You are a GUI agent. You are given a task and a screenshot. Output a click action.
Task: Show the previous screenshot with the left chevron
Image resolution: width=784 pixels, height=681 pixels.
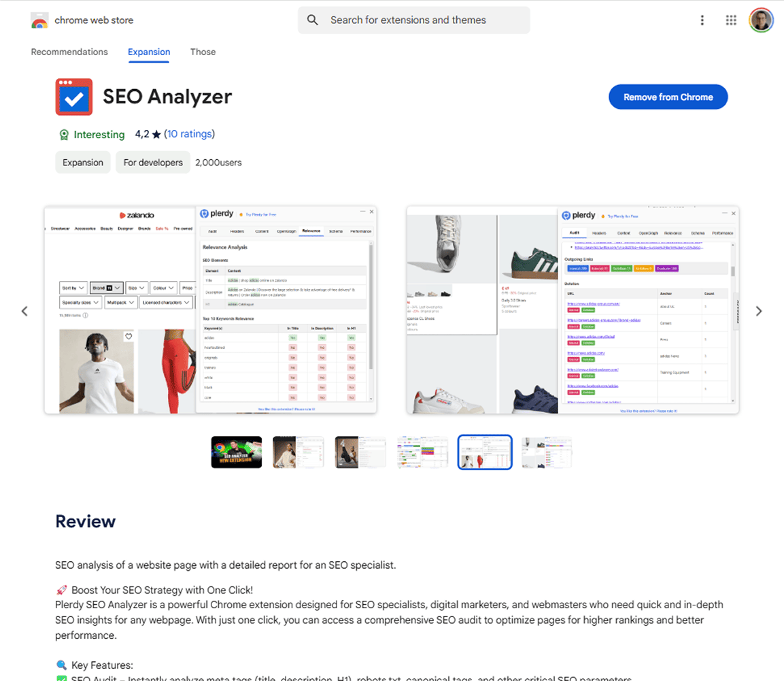click(x=24, y=311)
